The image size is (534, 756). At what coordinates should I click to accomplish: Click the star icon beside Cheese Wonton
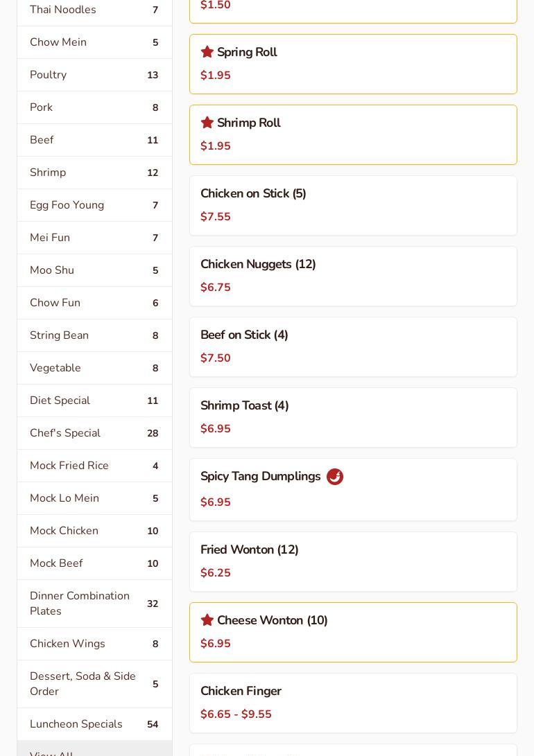[207, 620]
